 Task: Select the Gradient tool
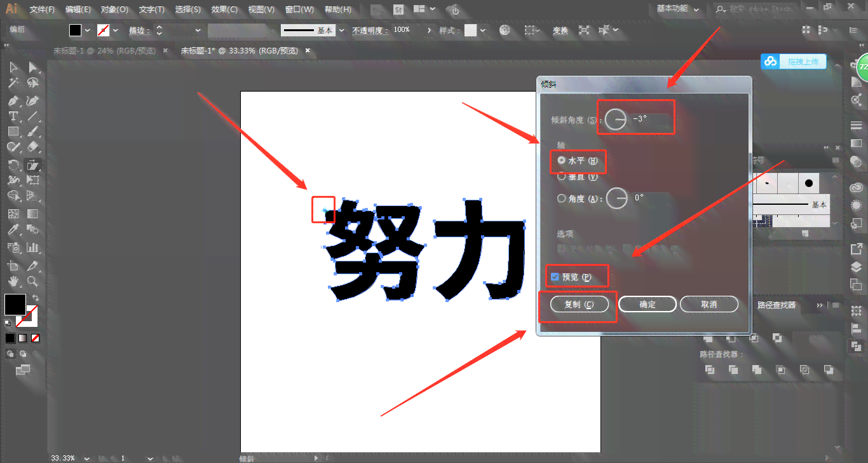coord(33,214)
